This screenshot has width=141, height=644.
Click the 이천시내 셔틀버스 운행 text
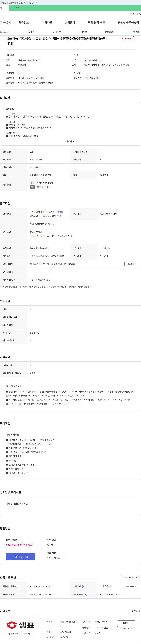pyautogui.click(x=40, y=280)
